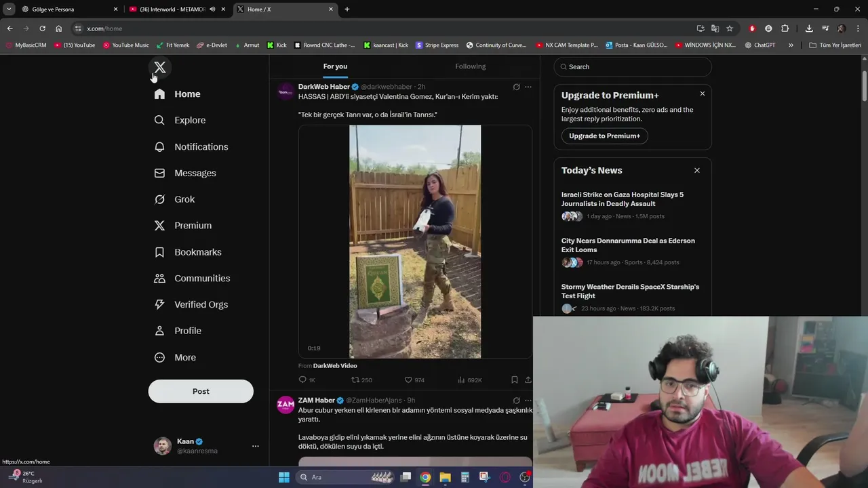The image size is (868, 488).
Task: Open Chrome three-dot menu
Action: pos(859,28)
